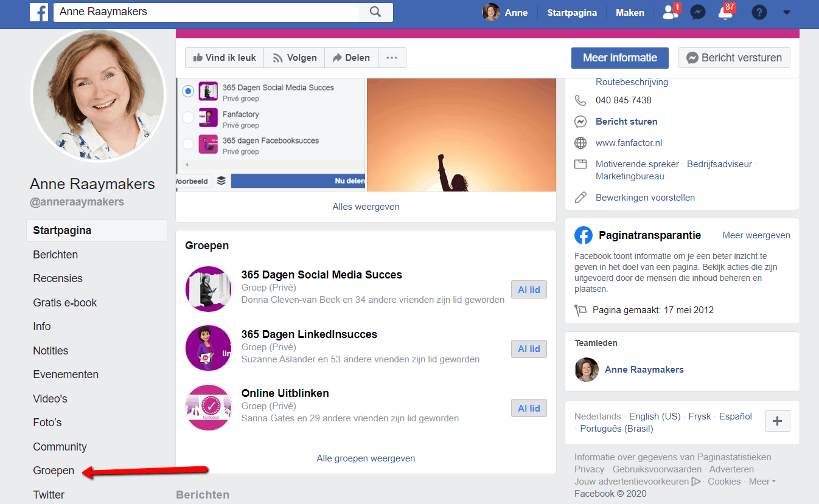Click the Alles weergeven link

click(366, 207)
